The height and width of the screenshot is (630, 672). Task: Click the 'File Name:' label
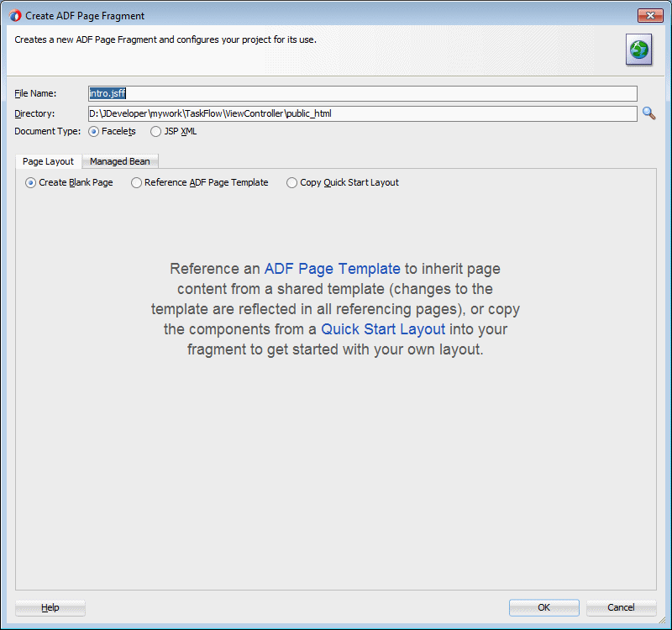pyautogui.click(x=35, y=93)
